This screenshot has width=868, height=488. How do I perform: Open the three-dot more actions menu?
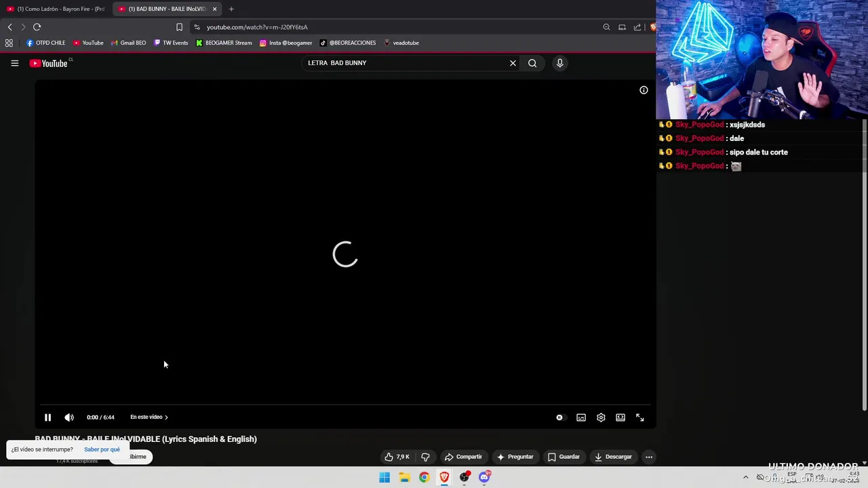point(649,457)
